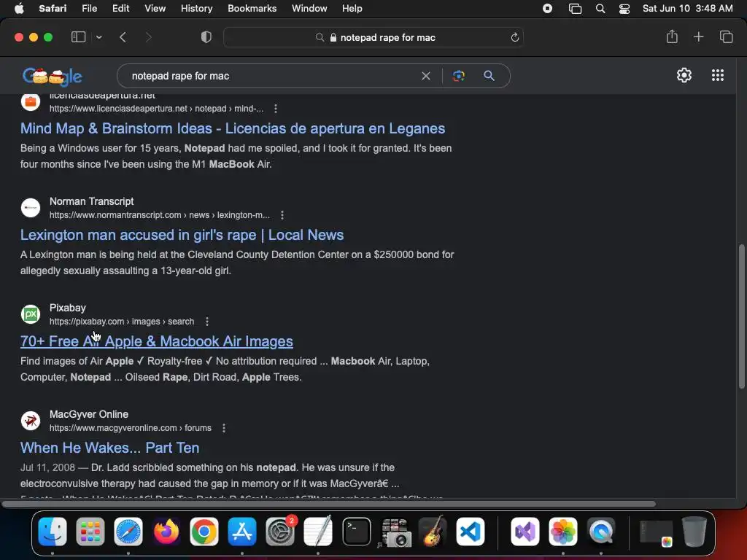Click the Safari address bar

click(373, 37)
